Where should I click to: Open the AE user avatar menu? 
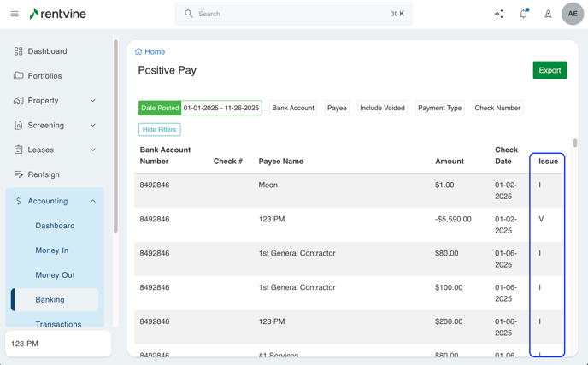tap(573, 14)
